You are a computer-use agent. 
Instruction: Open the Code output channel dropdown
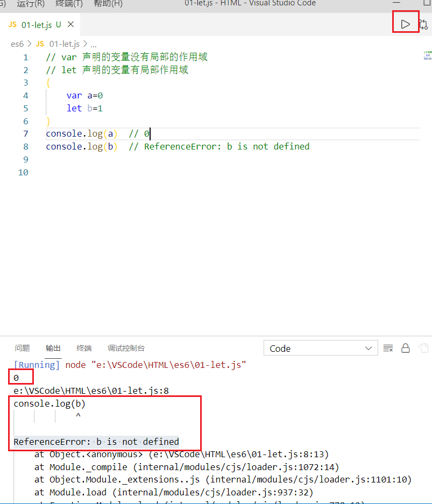(x=321, y=349)
